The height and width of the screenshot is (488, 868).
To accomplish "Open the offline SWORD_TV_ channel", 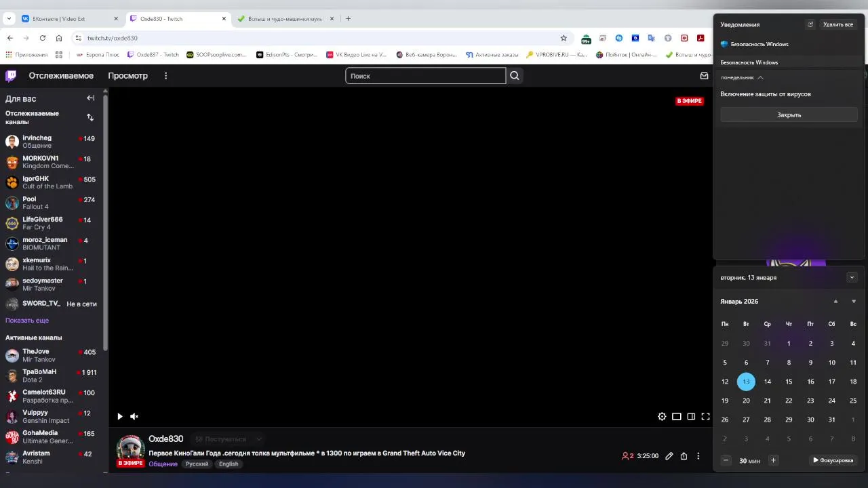I will pos(52,304).
